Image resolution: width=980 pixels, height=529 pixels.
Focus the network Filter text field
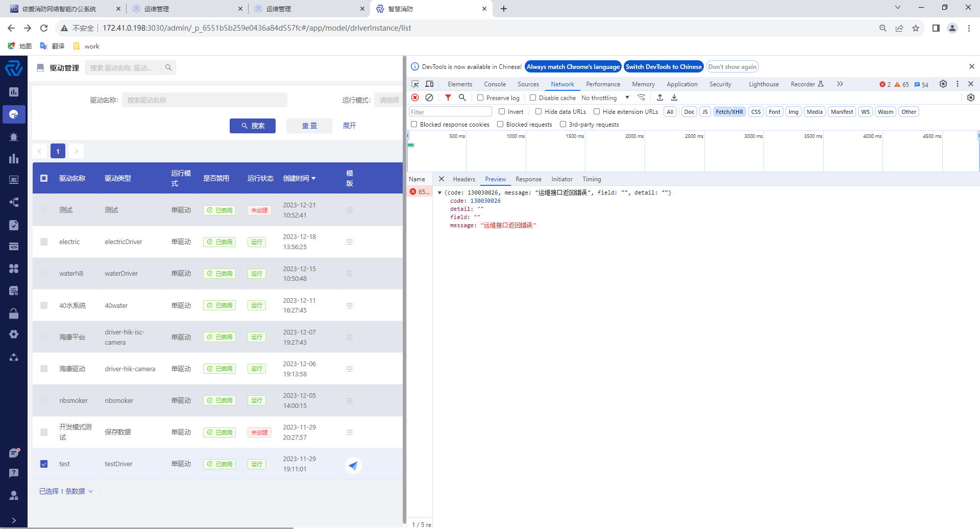450,111
